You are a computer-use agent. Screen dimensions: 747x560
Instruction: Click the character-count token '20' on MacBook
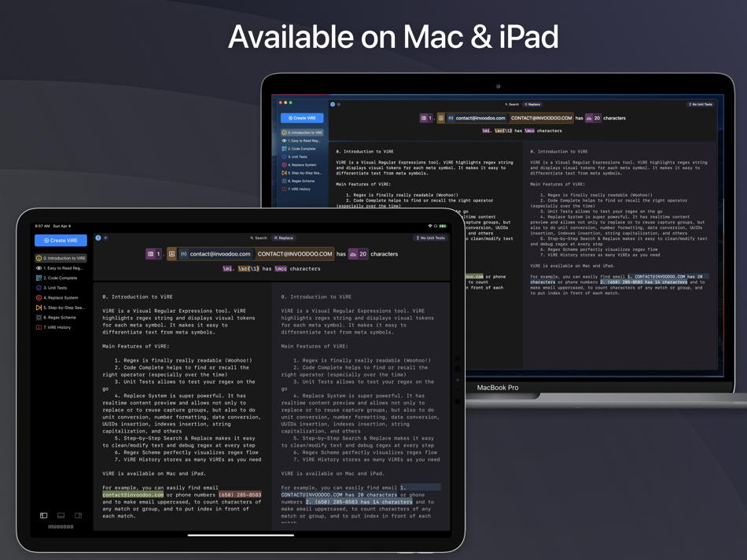coord(593,118)
